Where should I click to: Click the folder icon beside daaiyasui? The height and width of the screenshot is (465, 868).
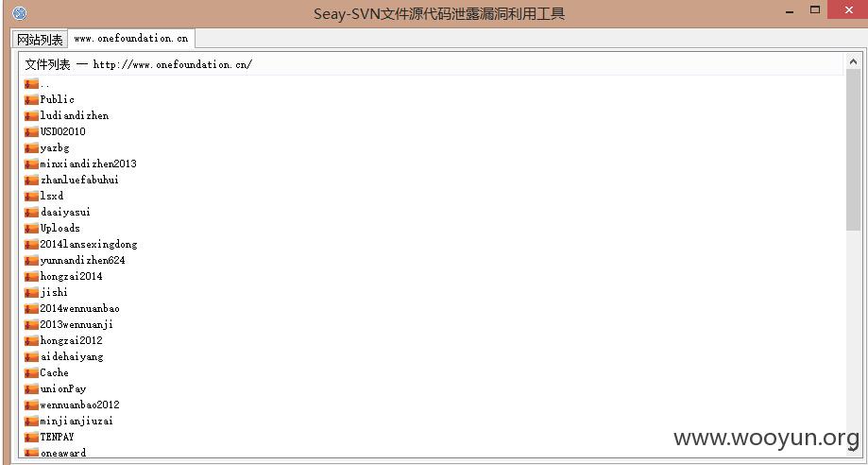coord(31,213)
